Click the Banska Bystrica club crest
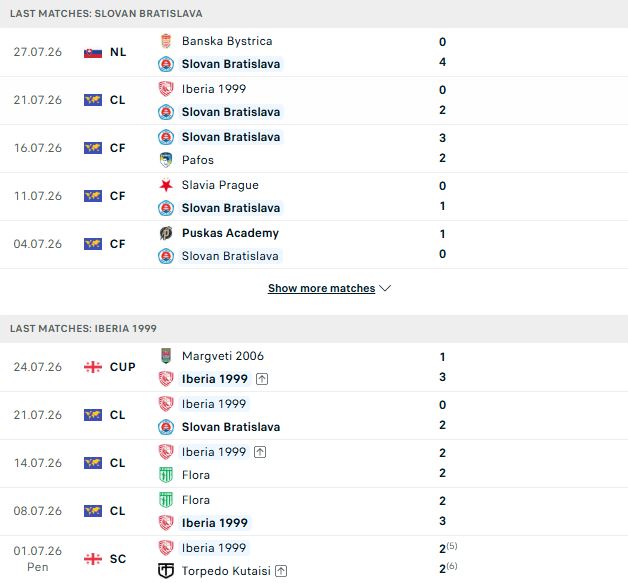Screen dimensions: 628x583 [166, 41]
